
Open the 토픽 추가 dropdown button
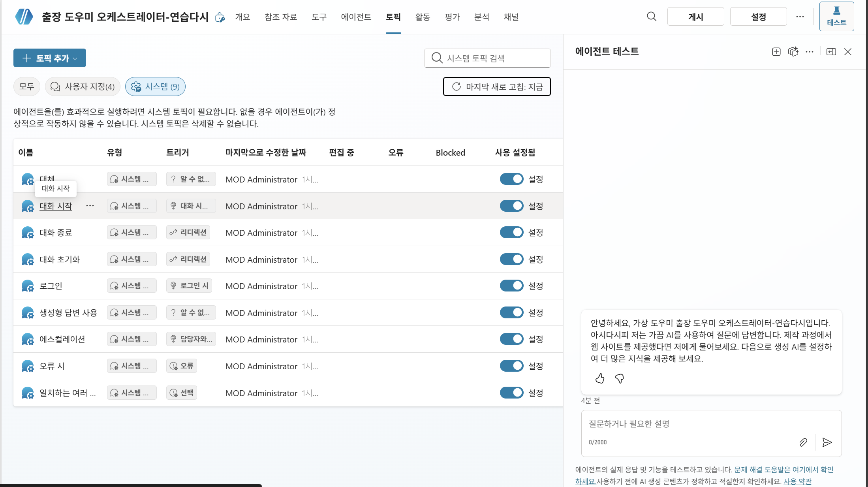50,58
